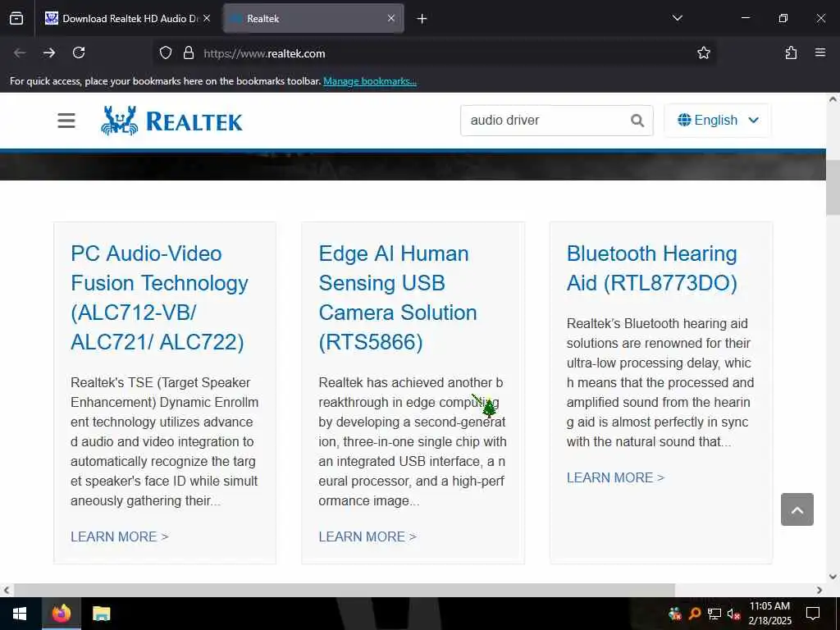The width and height of the screenshot is (840, 630).
Task: Open Edge AI Human Sensing USB Camera title
Action: coord(398,297)
